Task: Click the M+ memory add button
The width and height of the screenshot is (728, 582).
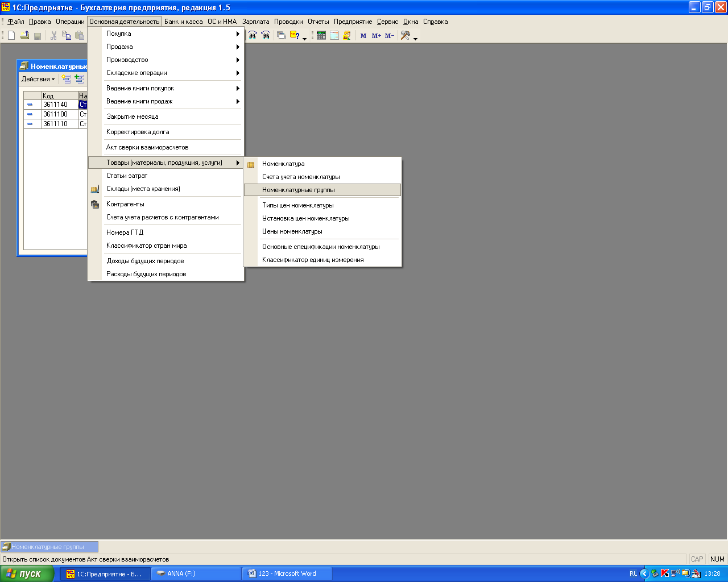Action: 377,36
